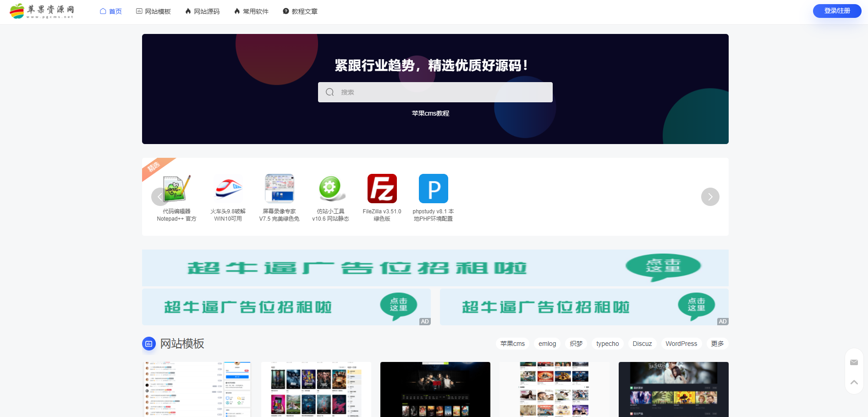Switch to the 网站源码 menu item

[202, 11]
